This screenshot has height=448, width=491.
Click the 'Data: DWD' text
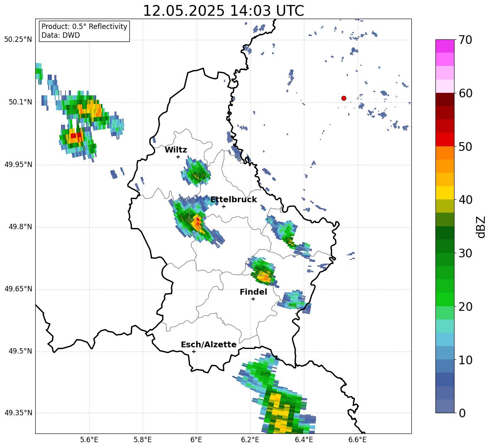pos(61,35)
